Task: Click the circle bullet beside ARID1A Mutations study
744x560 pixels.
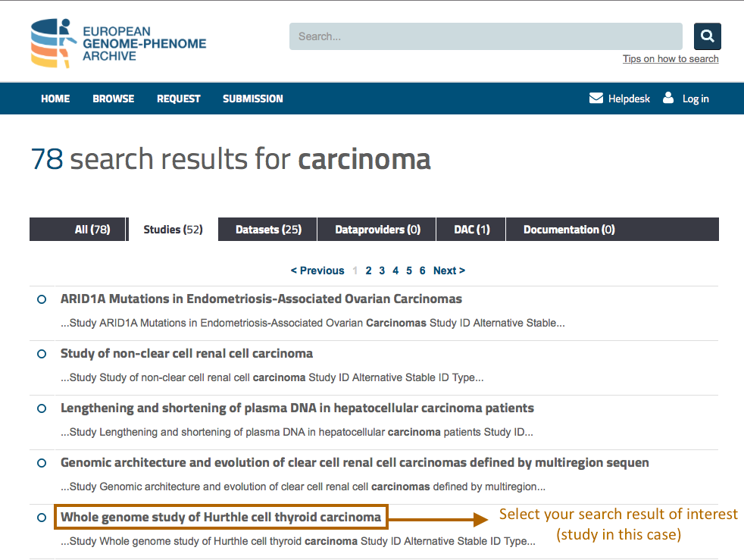Action: [42, 299]
